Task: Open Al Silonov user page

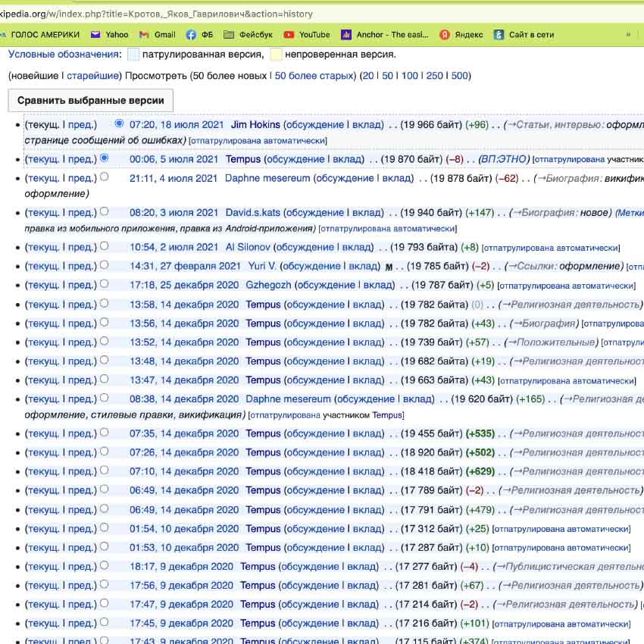Action: (x=248, y=247)
